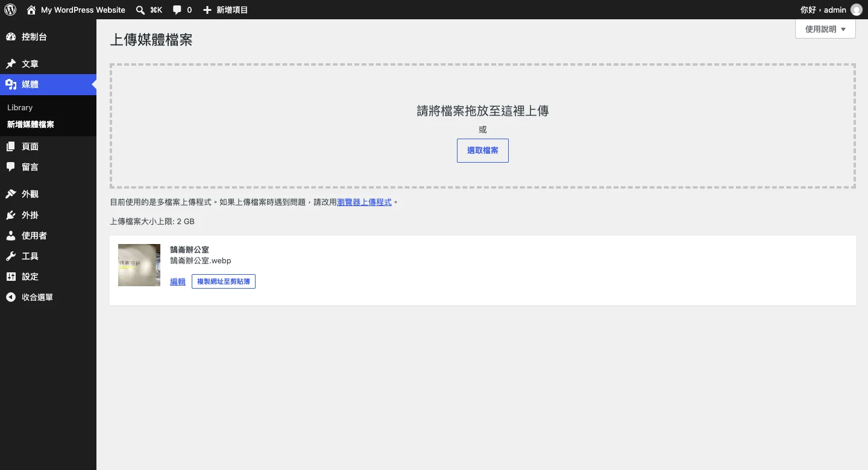Click the file drop zone text 請將檔案拖放至這裡上傳

click(x=483, y=111)
